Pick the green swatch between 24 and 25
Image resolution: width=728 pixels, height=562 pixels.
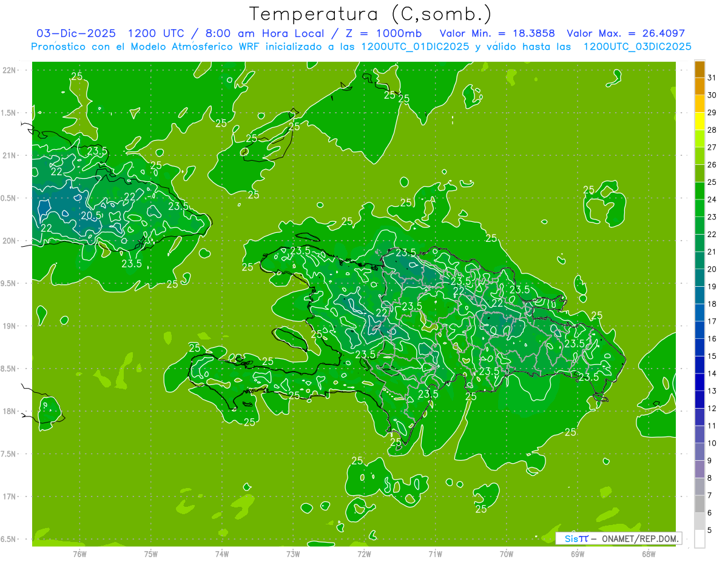pos(699,191)
